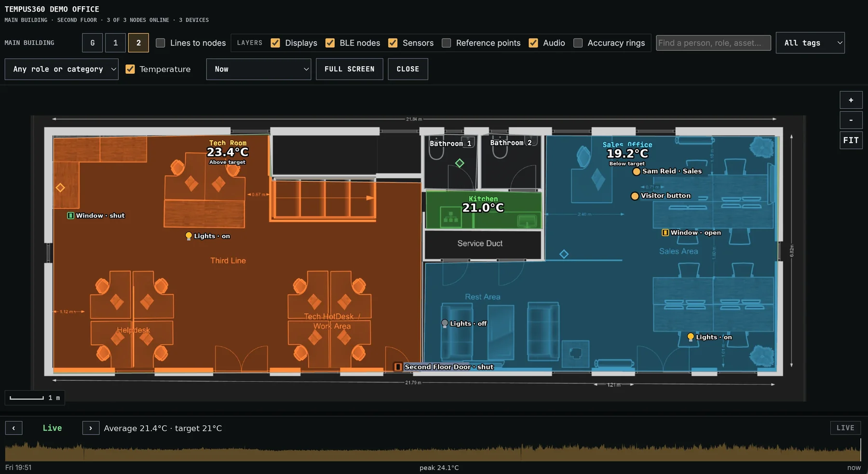Click the Bathroom 2 label
The image size is (868, 474).
[511, 143]
